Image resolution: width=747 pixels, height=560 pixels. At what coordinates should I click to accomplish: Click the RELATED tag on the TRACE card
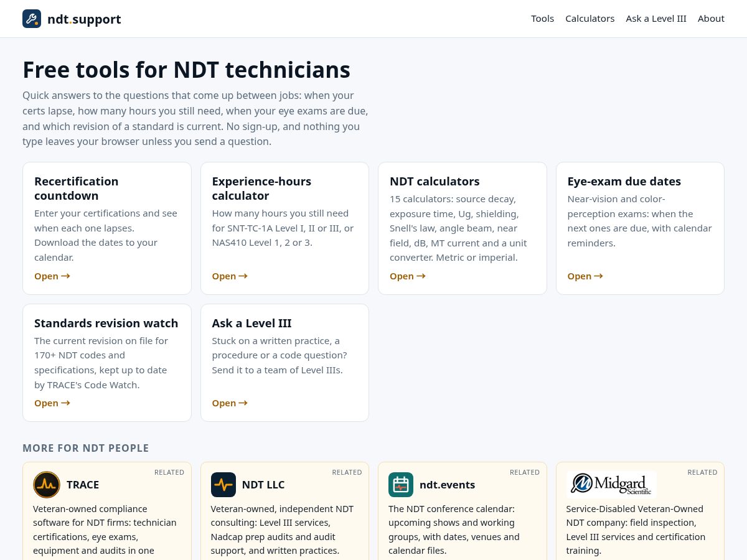[169, 472]
